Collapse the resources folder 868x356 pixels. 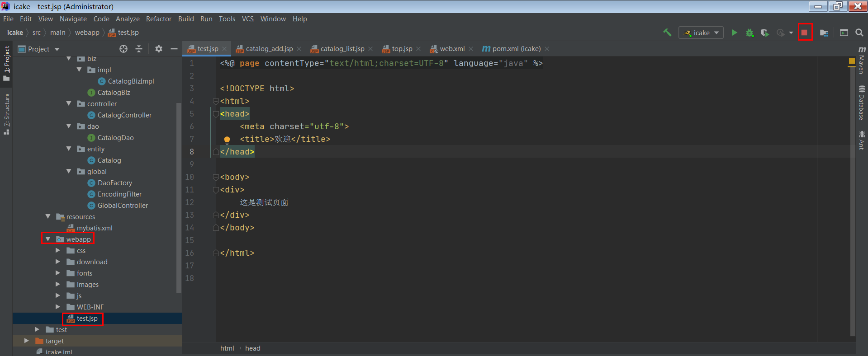click(x=48, y=216)
